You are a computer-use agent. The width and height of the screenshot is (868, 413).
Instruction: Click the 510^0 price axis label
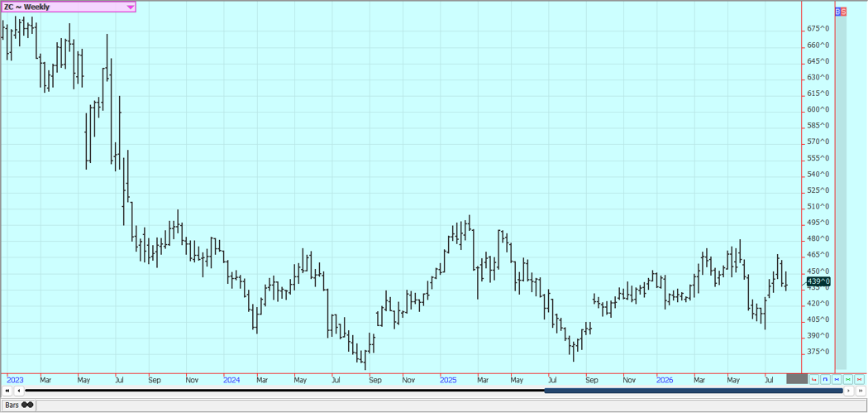pos(819,206)
